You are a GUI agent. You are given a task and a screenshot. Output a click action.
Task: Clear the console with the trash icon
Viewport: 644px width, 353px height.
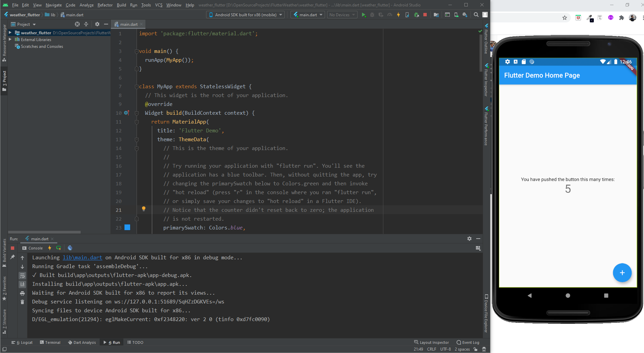22,302
